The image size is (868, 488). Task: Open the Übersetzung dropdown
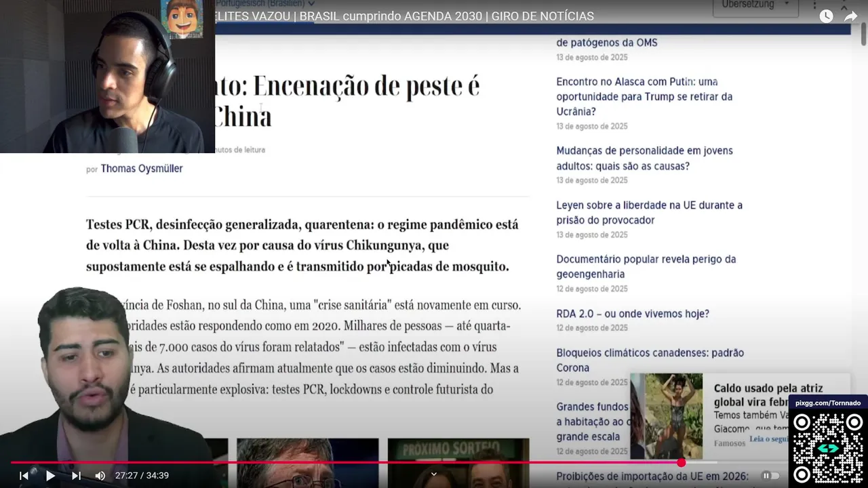tap(755, 5)
